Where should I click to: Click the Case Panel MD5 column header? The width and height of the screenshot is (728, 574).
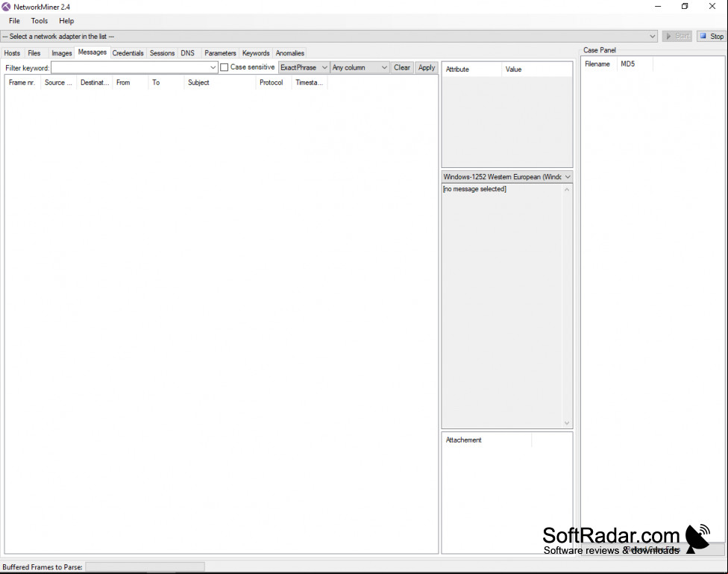point(635,64)
